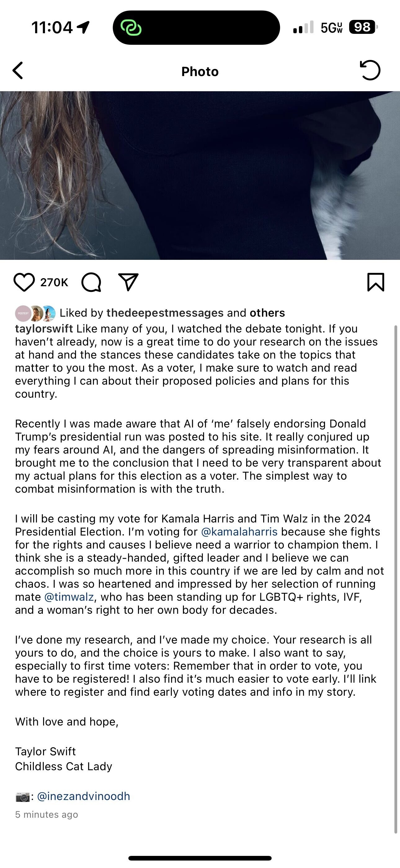Open thedeepestmessages profile link
The height and width of the screenshot is (868, 400).
[165, 313]
